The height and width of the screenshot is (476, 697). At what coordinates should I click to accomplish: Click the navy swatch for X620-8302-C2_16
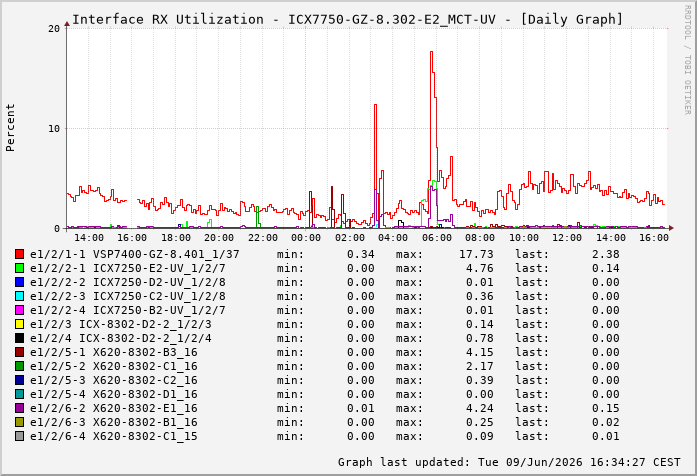tap(19, 380)
